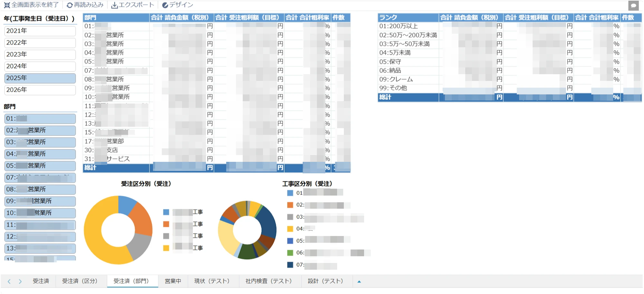Click the デザイン button label
The width and height of the screenshot is (644, 294).
[x=181, y=5]
